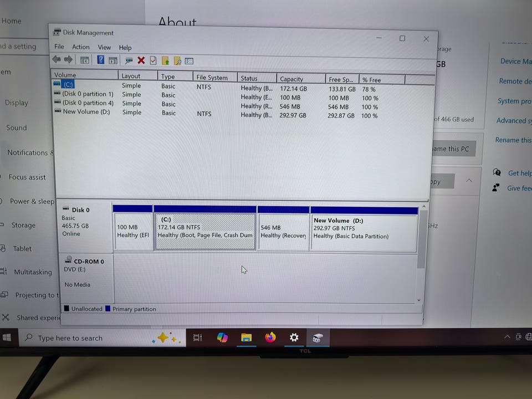Open the Get help link in Settings
This screenshot has width=532, height=399.
[519, 173]
